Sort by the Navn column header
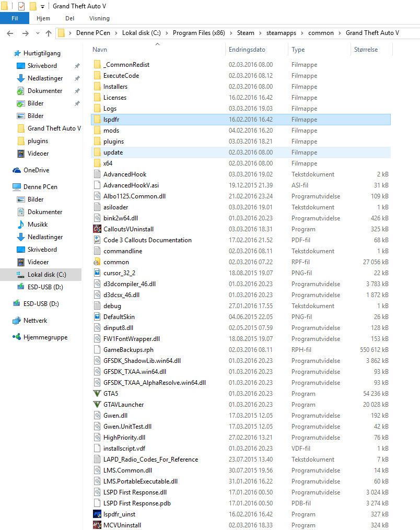 pos(158,50)
